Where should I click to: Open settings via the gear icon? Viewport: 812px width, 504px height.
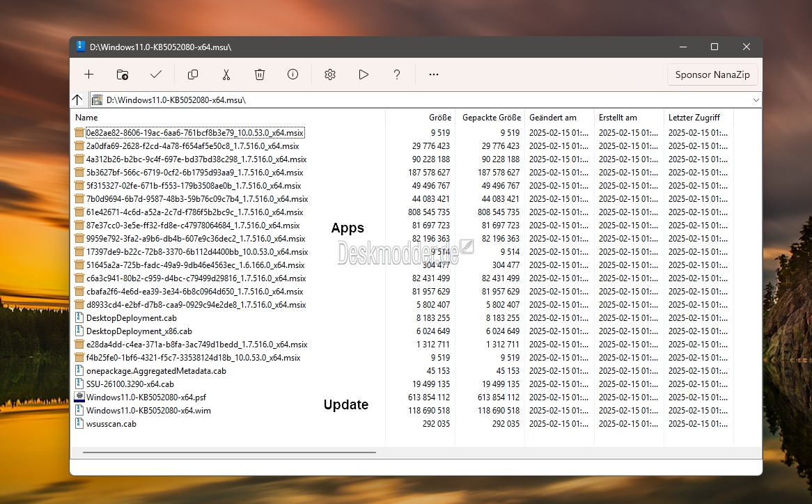pyautogui.click(x=330, y=74)
